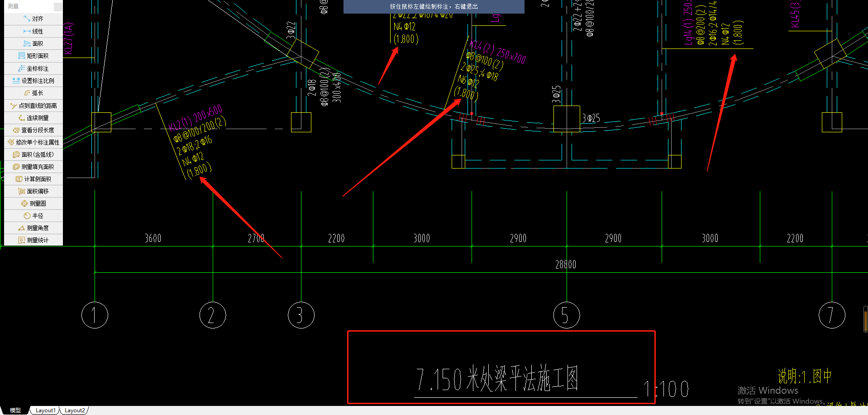868x415 pixels.
Task: Click drawing title 7.150米处梁平法施工图
Action: [497, 379]
